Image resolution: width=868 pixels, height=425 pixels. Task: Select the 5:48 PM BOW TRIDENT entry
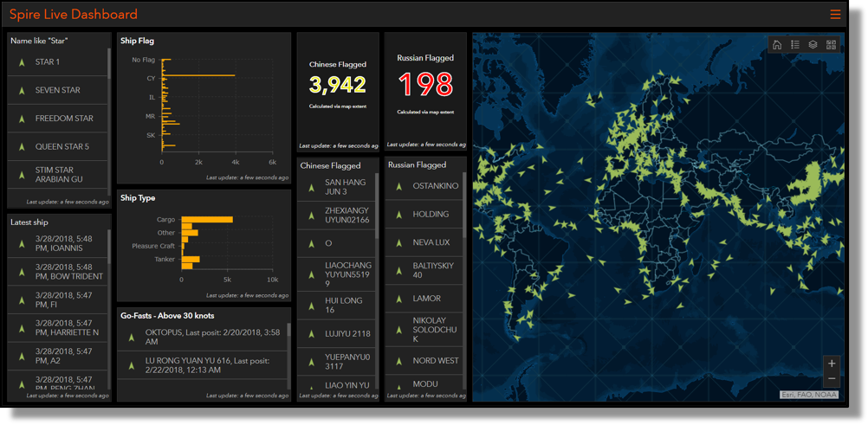point(57,272)
